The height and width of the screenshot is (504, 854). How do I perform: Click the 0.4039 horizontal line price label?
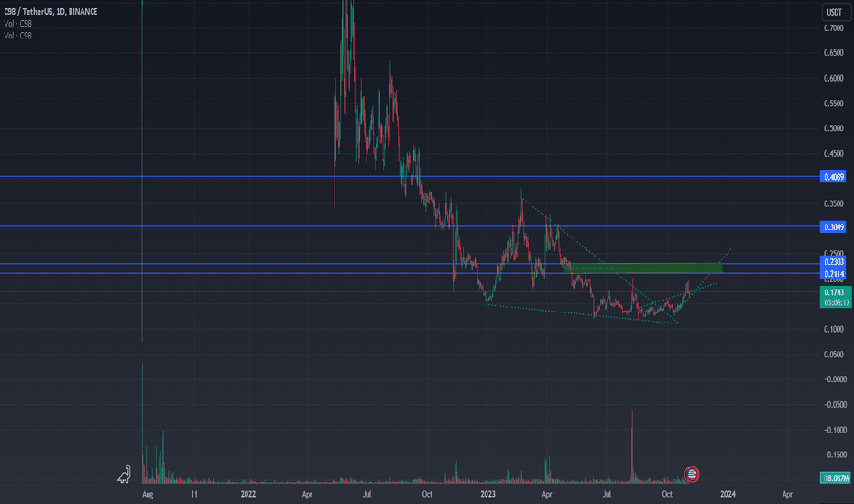coord(833,177)
